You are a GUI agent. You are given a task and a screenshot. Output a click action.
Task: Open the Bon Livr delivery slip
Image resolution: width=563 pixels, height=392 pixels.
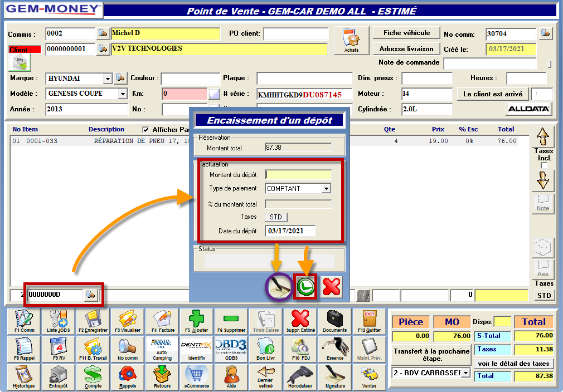coord(266,349)
